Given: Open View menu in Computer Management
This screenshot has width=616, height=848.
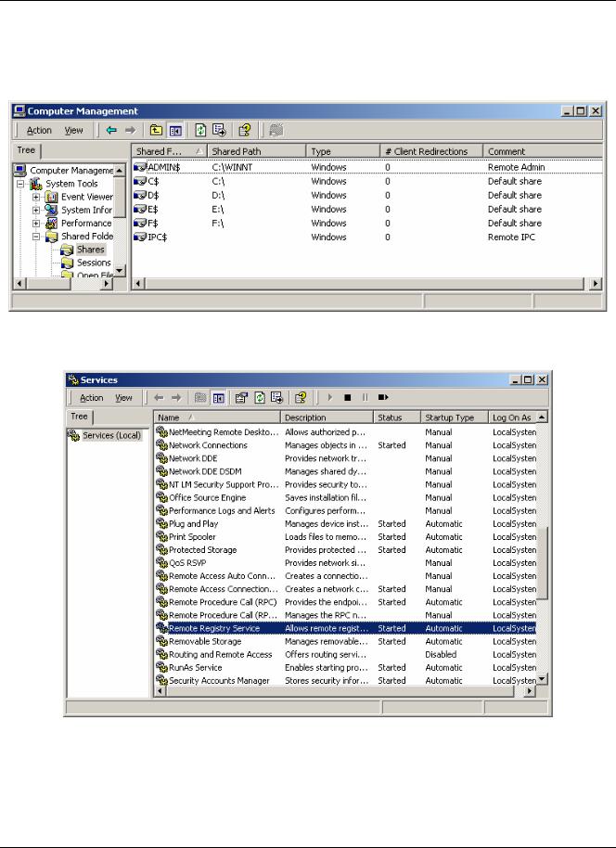Looking at the screenshot, I should [73, 130].
